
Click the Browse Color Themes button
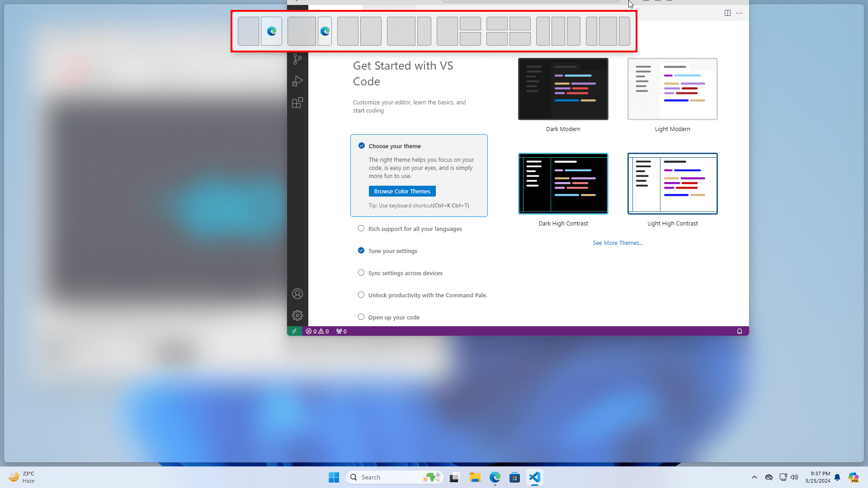click(402, 191)
